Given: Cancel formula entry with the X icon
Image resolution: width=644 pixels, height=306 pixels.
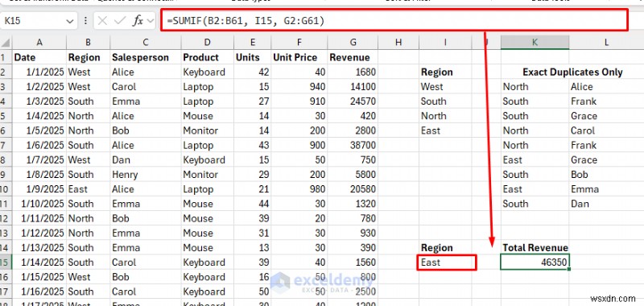Looking at the screenshot, I should pyautogui.click(x=103, y=21).
